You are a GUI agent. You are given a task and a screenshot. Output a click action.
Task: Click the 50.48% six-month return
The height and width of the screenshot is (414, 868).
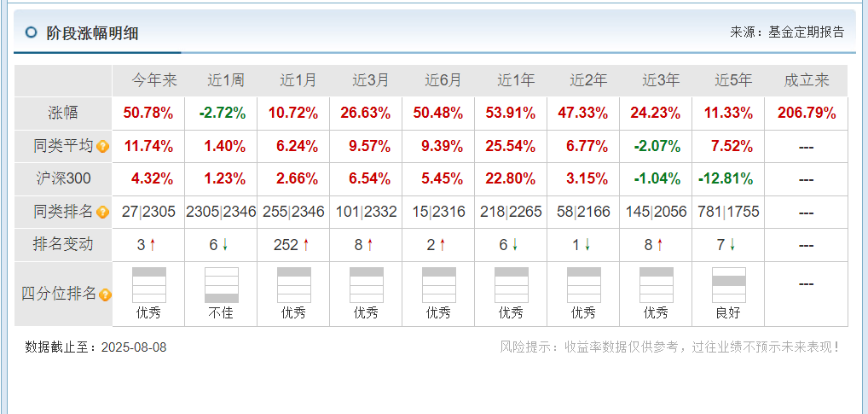click(438, 114)
